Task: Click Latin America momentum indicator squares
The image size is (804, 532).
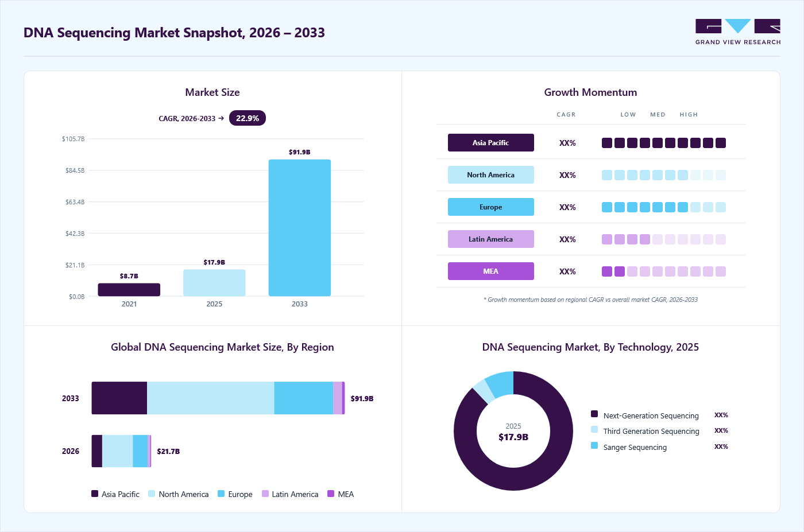Action: point(664,239)
